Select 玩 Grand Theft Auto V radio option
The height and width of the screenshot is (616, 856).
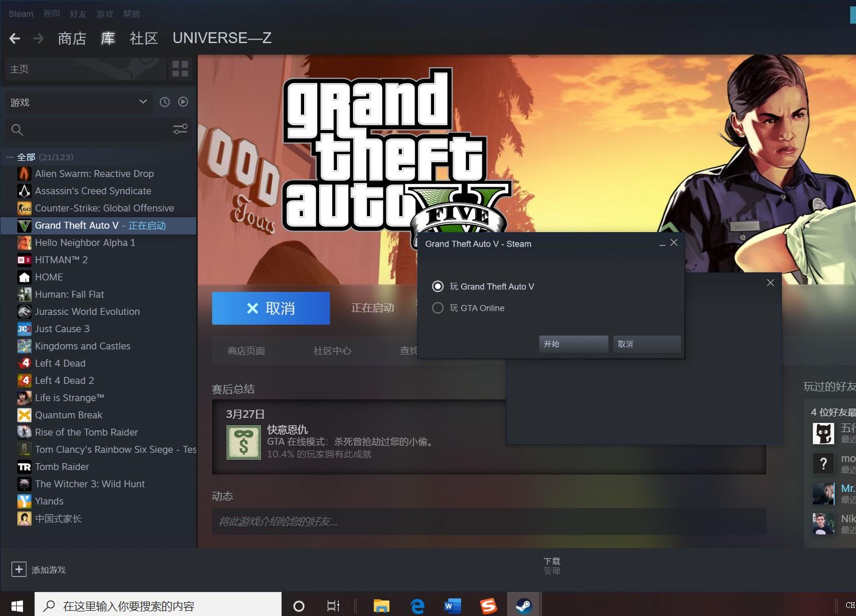[x=437, y=286]
